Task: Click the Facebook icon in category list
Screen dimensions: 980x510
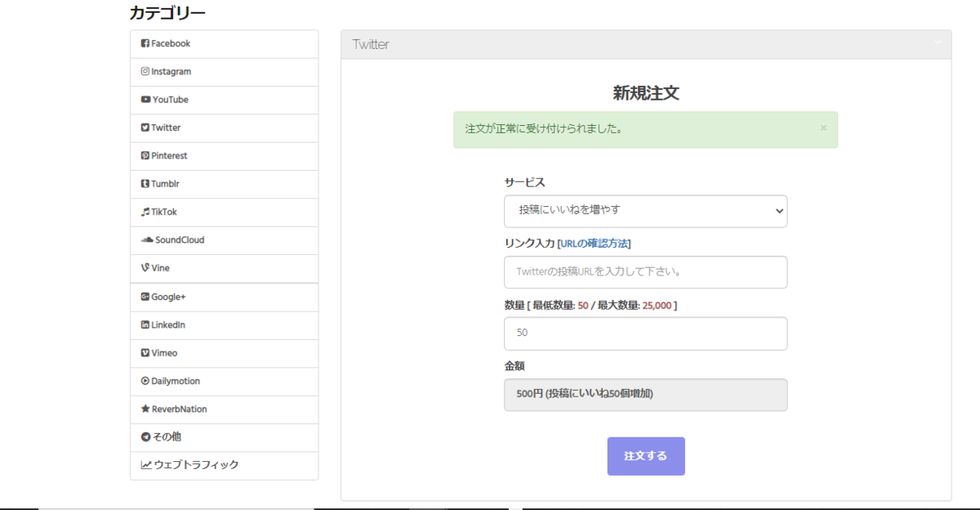Action: pos(145,43)
